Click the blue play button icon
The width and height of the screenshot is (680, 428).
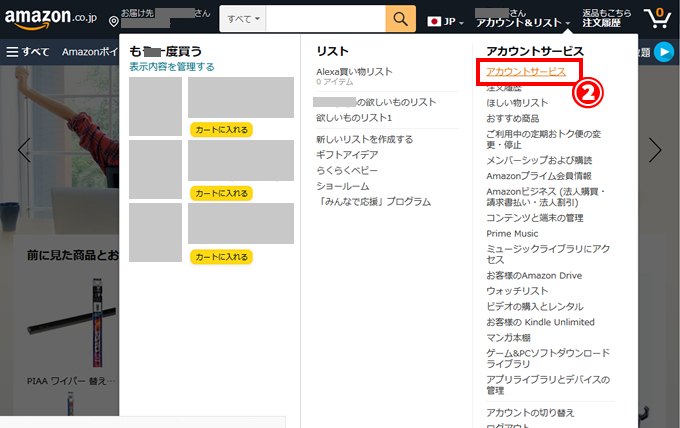[x=664, y=52]
